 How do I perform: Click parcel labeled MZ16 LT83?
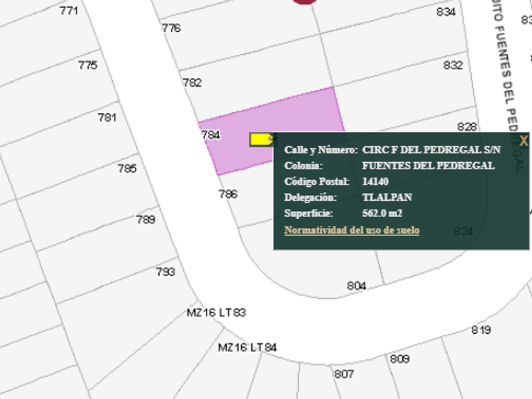pos(216,313)
